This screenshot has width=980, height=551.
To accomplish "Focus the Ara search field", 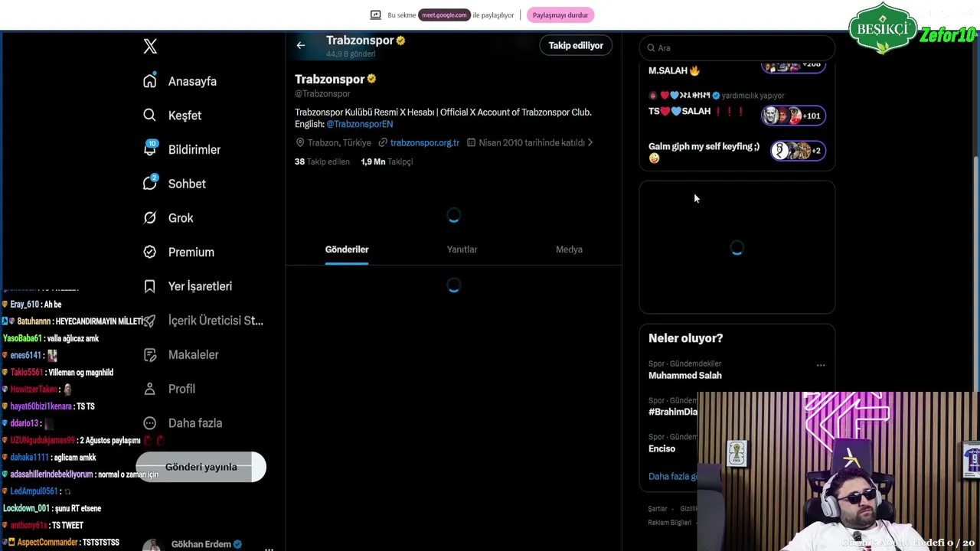I will click(x=737, y=47).
